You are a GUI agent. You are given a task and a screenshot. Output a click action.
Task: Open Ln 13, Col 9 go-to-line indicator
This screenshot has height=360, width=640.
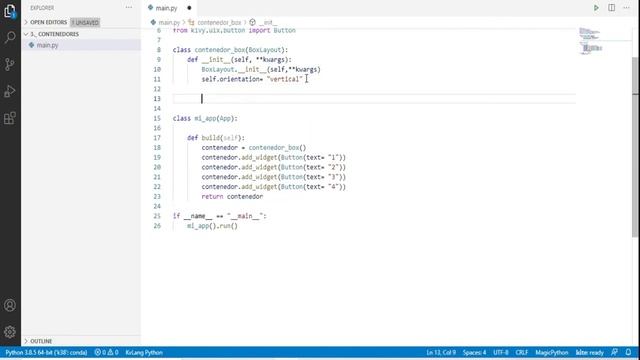[x=441, y=352]
